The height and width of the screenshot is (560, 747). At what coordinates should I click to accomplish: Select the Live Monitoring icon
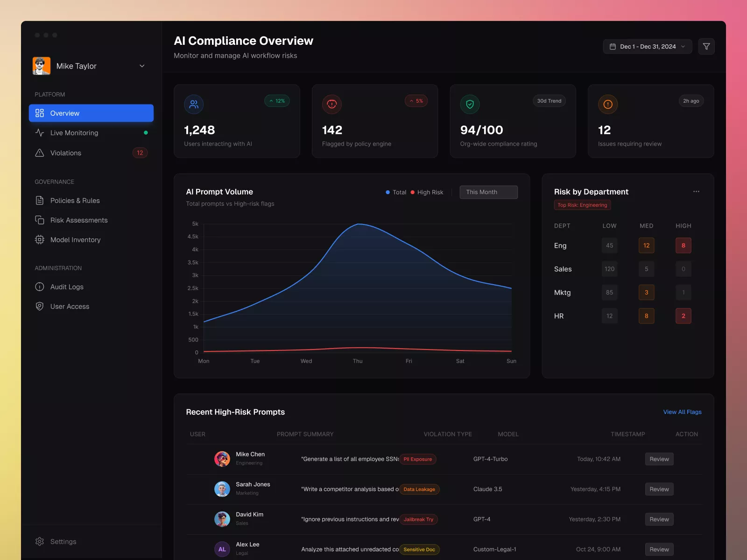(x=40, y=133)
